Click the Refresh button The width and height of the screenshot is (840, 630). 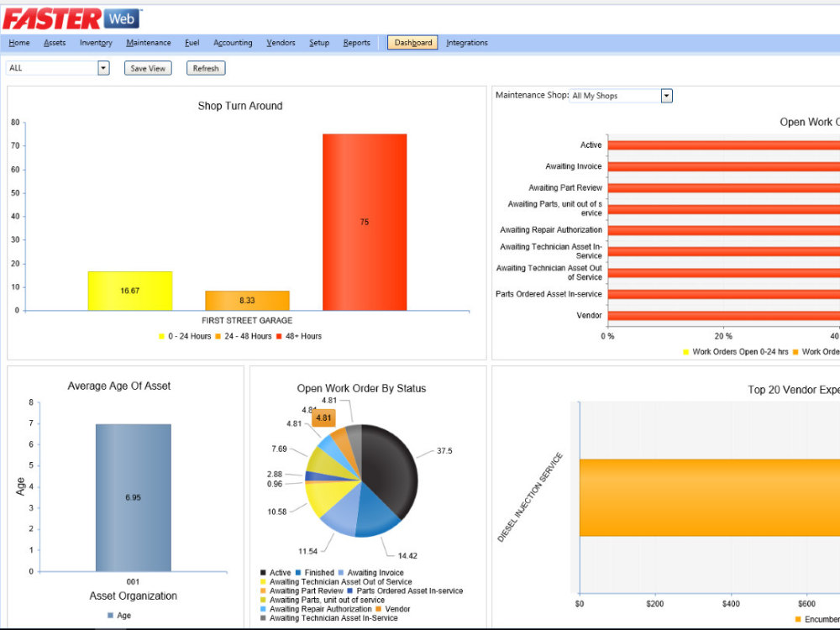pos(206,68)
